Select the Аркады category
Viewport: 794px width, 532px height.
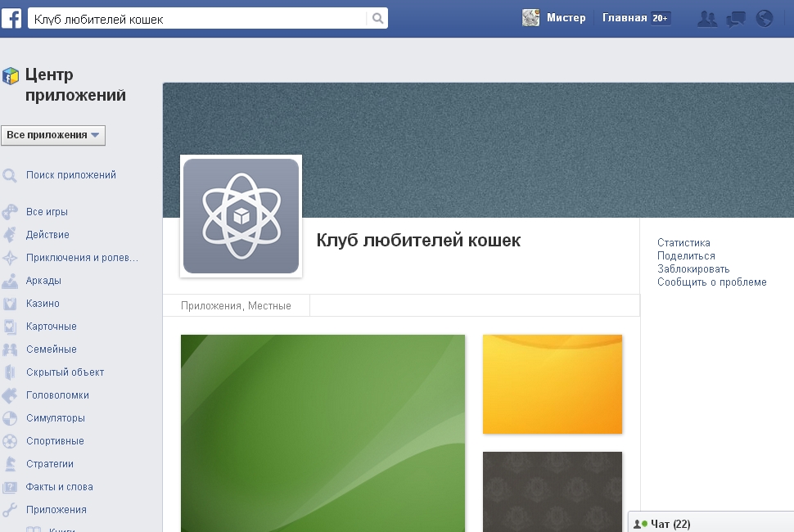43,281
